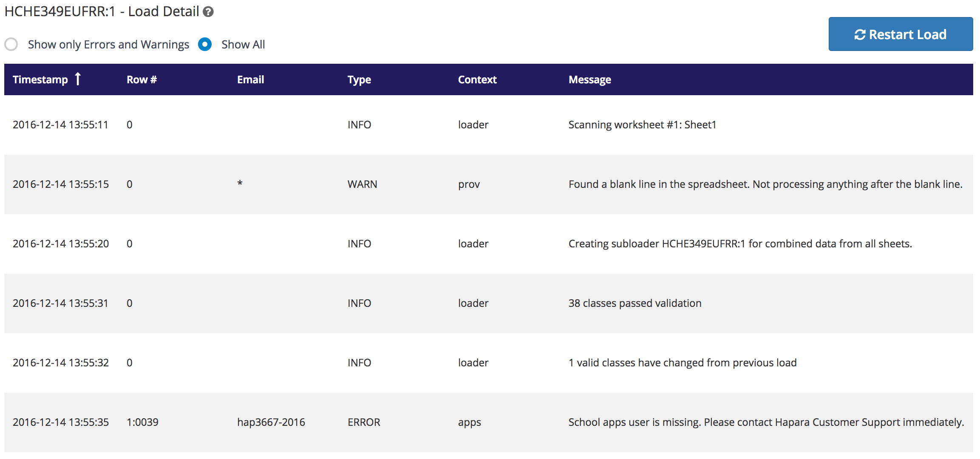Sort by the Type column header
This screenshot has height=459, width=980.
coord(359,79)
